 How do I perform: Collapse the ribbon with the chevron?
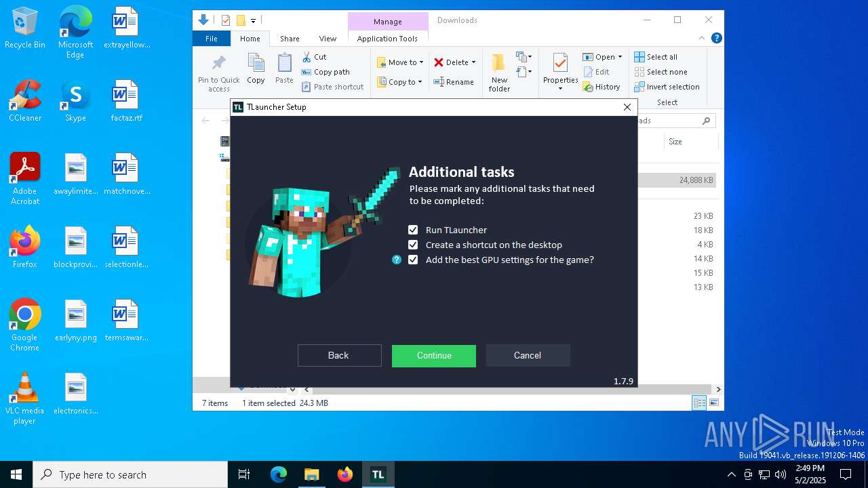[x=702, y=39]
